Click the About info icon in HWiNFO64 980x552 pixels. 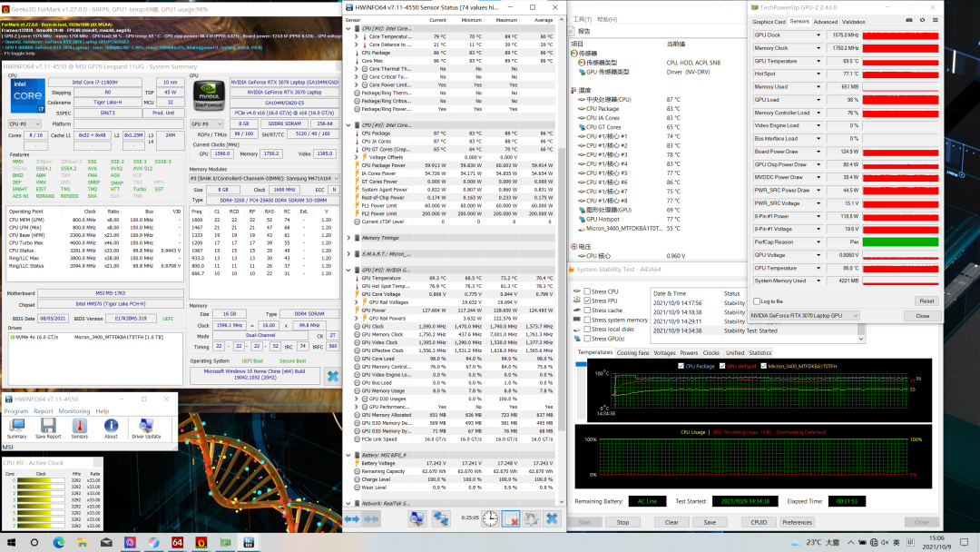point(111,426)
